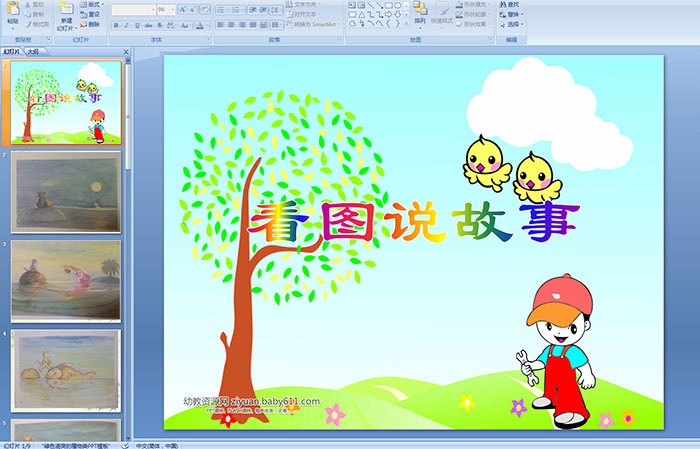Open the Character Spacing (AV) dropdown
The height and width of the screenshot is (449, 700).
click(x=171, y=25)
